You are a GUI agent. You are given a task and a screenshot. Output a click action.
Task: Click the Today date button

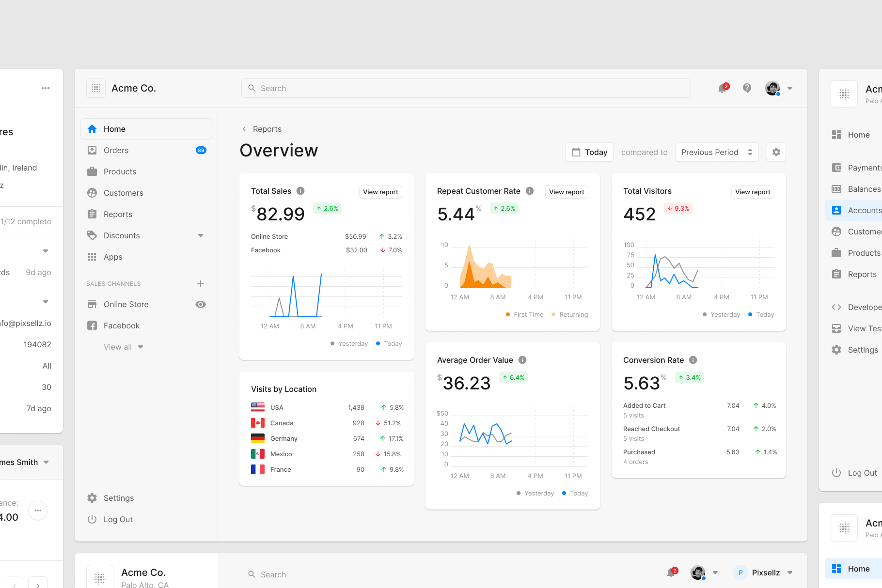(x=589, y=152)
